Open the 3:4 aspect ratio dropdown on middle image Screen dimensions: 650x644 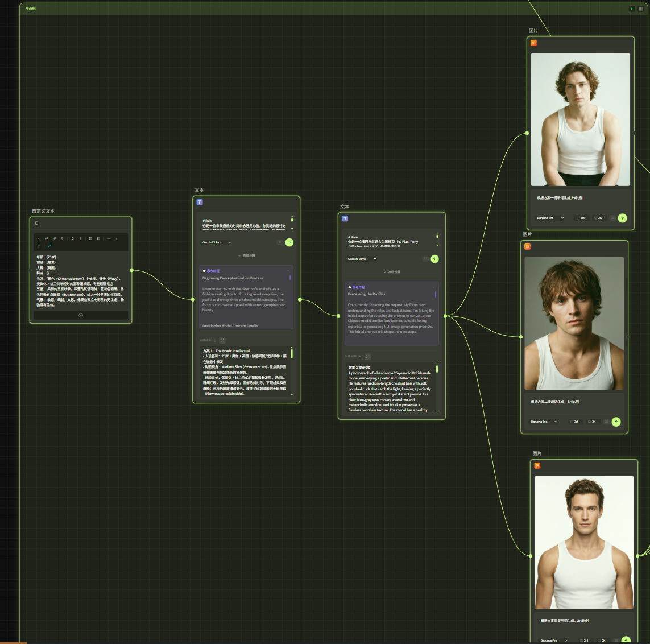tap(576, 422)
